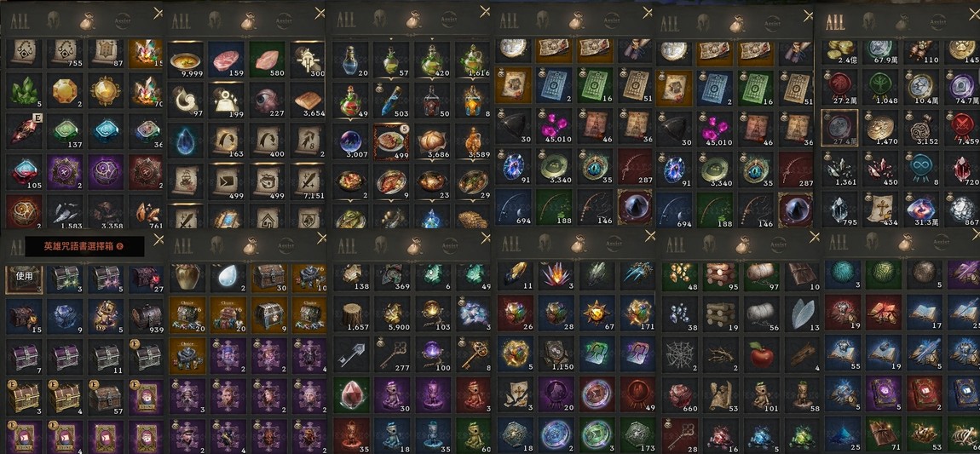Screen dimensions: 980x454
Task: Select the highlighted food dish with count 499
Action: click(391, 141)
